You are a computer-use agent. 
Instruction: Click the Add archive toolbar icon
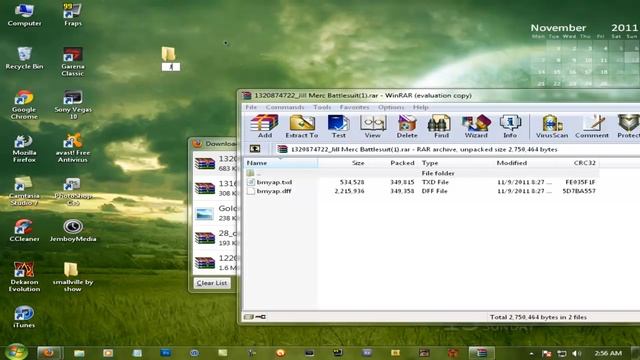click(x=264, y=127)
